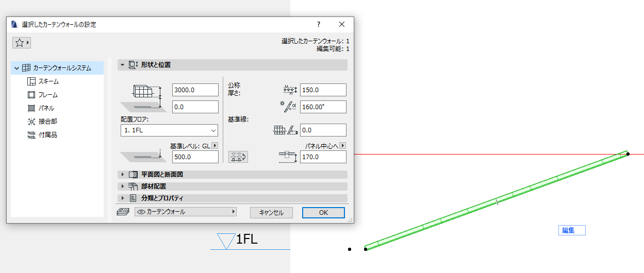Click the 基準レベル field showing 500.0
This screenshot has height=273, width=644.
[x=195, y=157]
